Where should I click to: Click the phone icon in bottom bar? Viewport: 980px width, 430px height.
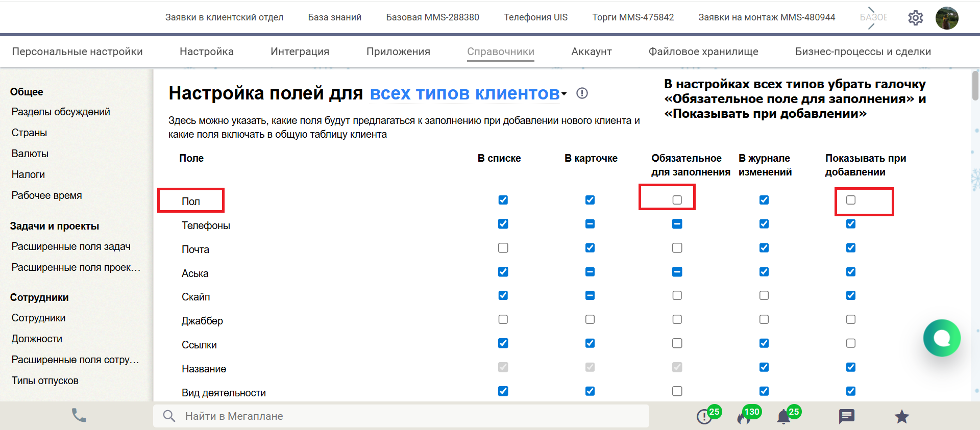(x=79, y=416)
